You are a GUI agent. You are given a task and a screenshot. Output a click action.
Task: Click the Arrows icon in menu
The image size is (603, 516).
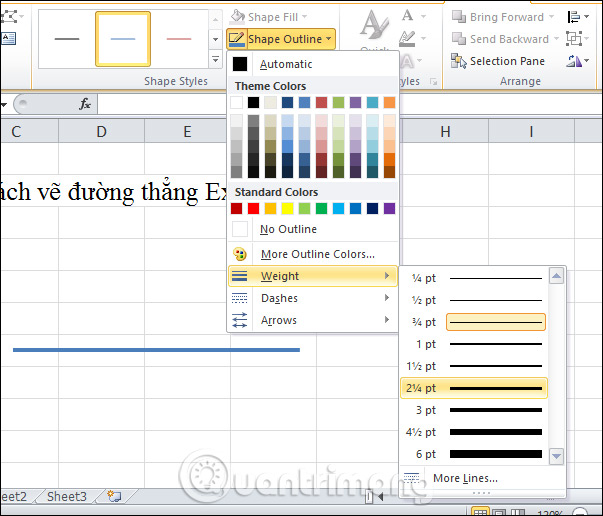pos(240,320)
